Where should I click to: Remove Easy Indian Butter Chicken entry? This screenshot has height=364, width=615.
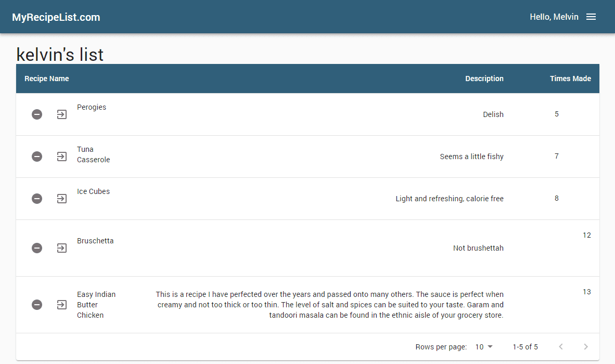coord(37,305)
